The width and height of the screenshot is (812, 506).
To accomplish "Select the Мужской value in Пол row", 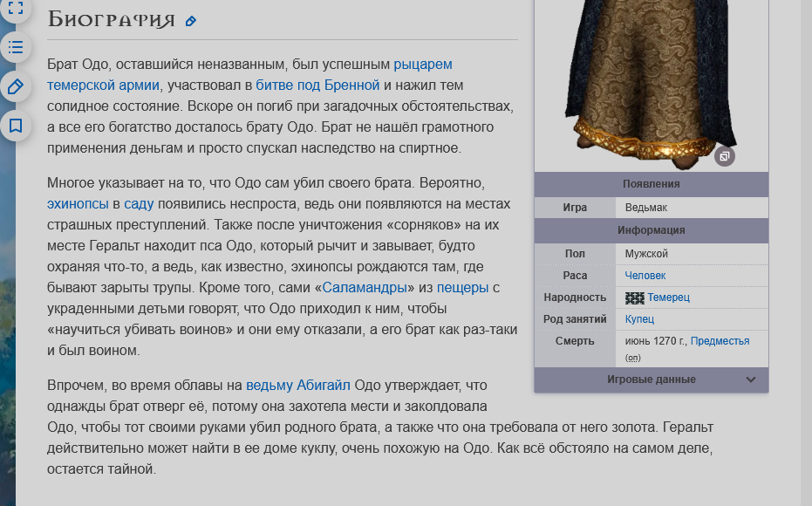I will coord(646,254).
